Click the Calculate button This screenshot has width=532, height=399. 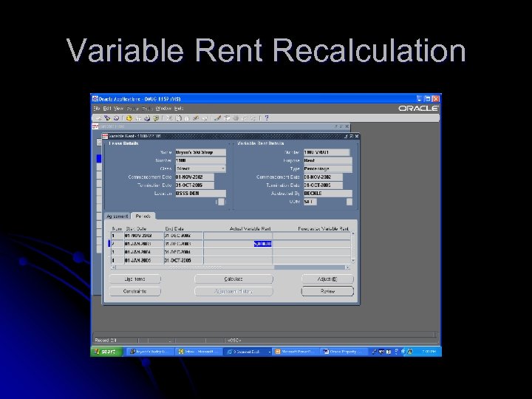pos(233,279)
